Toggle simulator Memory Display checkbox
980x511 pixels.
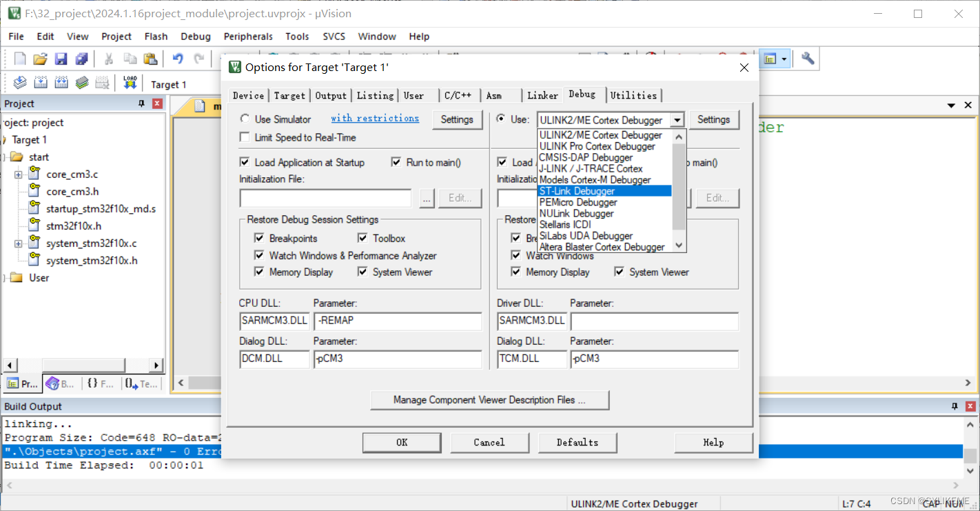[259, 272]
